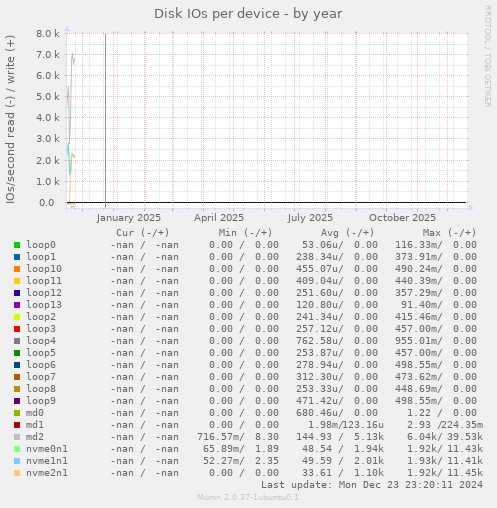
Task: Click the 'Last update: Mon Dec 23 23:20:11 2024' text
Action: (x=372, y=485)
